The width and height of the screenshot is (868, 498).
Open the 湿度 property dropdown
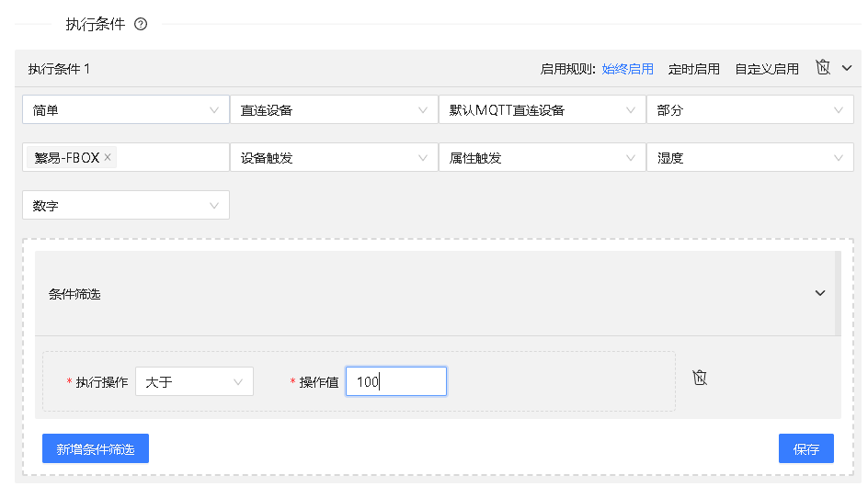(749, 158)
